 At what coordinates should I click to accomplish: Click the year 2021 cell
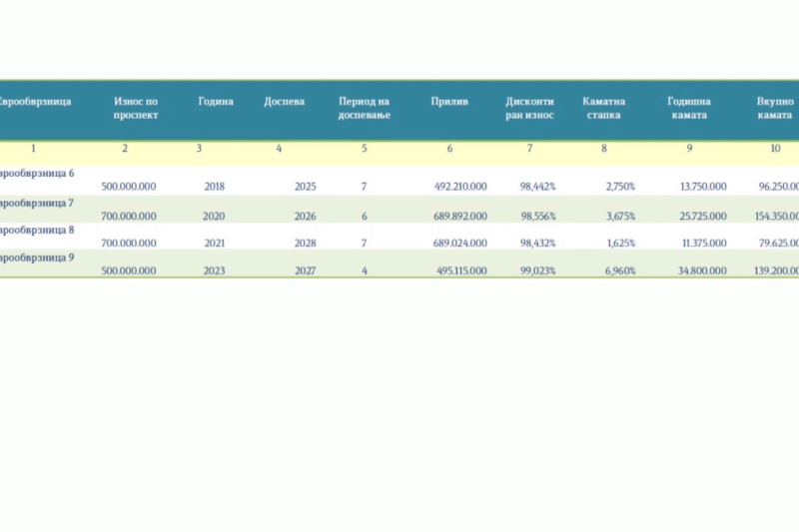click(x=215, y=244)
